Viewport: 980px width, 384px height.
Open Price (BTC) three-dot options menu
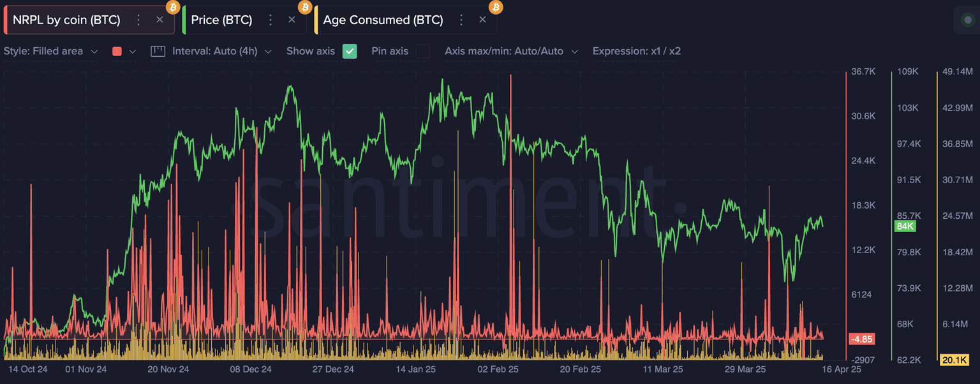click(x=271, y=20)
